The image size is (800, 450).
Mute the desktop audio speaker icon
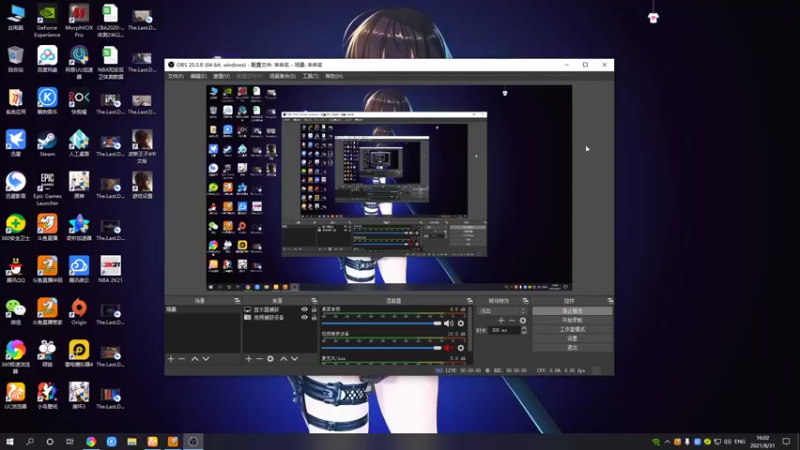(x=448, y=323)
